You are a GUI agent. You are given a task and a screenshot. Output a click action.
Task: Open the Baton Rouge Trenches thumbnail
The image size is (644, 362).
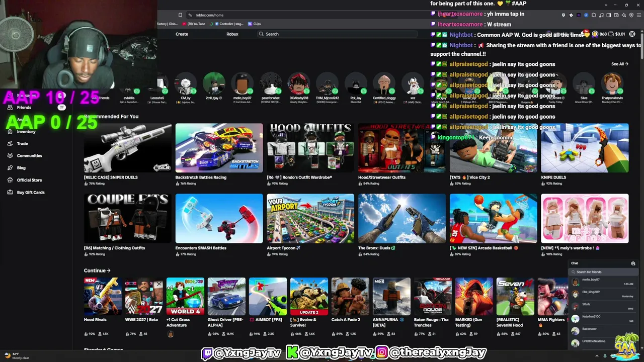click(433, 296)
